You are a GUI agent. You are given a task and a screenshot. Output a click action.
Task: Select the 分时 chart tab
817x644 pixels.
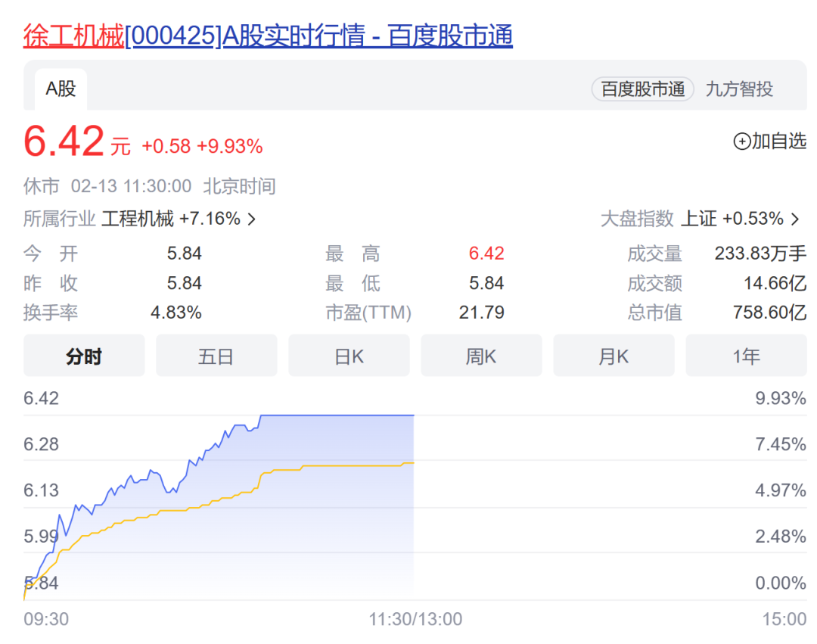[84, 356]
